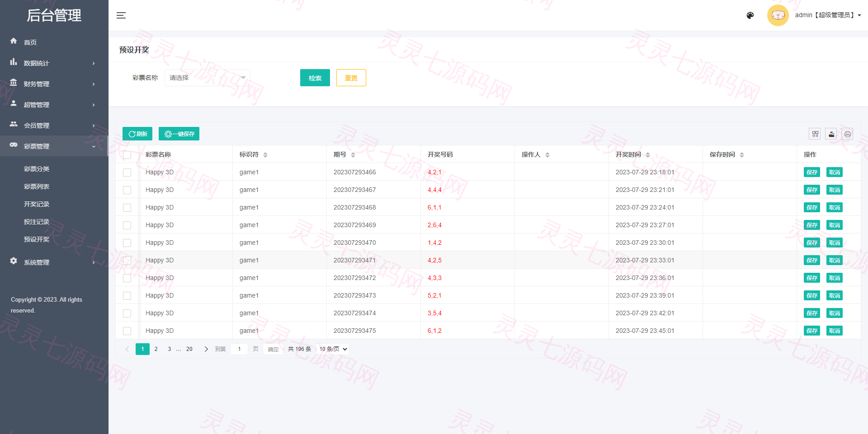
Task: Sort by 标识符 column arrows
Action: pos(265,155)
